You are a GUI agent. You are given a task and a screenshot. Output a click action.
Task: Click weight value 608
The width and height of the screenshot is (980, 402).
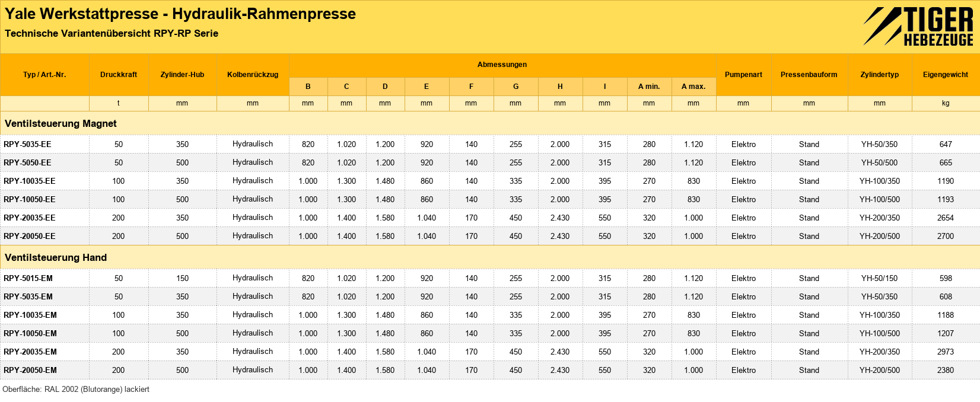(x=946, y=296)
